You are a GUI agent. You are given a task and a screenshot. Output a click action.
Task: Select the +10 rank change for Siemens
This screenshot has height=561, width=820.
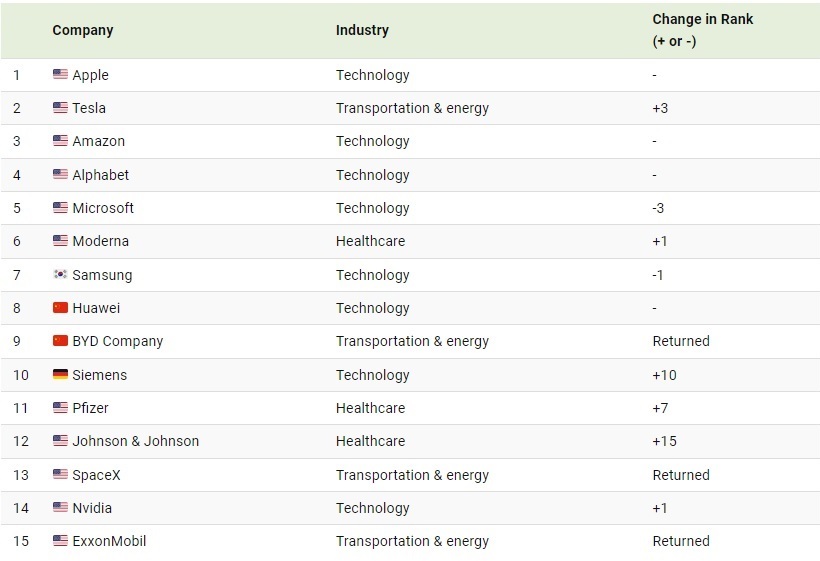coord(664,375)
